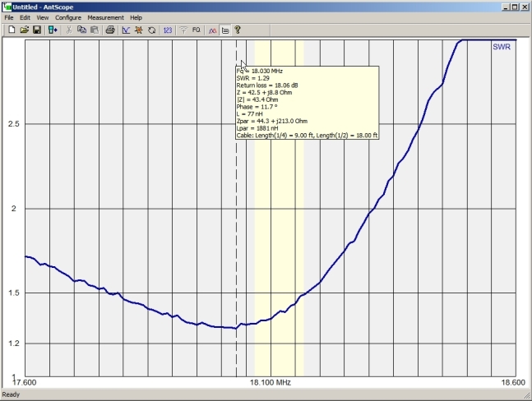This screenshot has width=532, height=401.
Task: Click the Paste clipboard icon
Action: [95, 30]
